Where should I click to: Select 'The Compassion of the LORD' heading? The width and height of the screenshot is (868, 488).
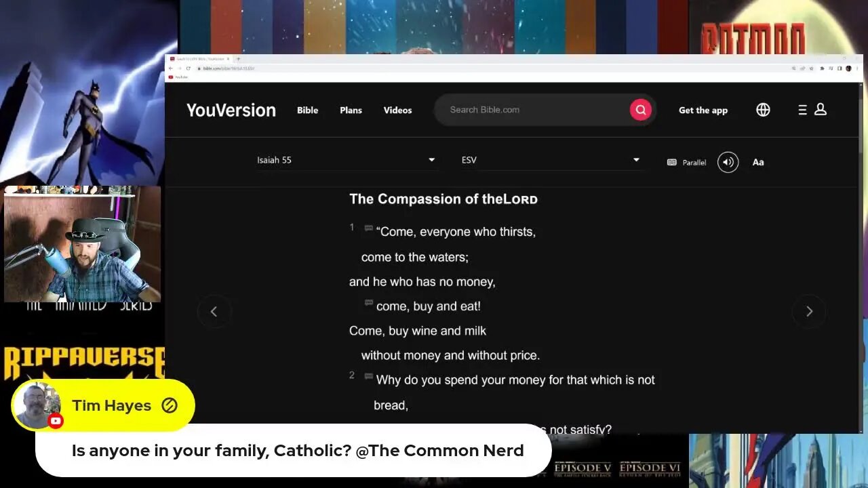(x=443, y=199)
